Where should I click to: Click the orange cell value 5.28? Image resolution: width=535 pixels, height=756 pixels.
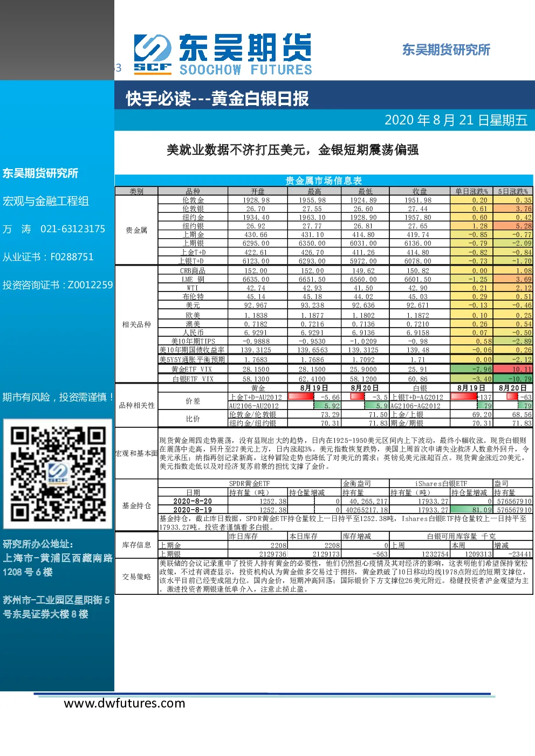(x=524, y=226)
